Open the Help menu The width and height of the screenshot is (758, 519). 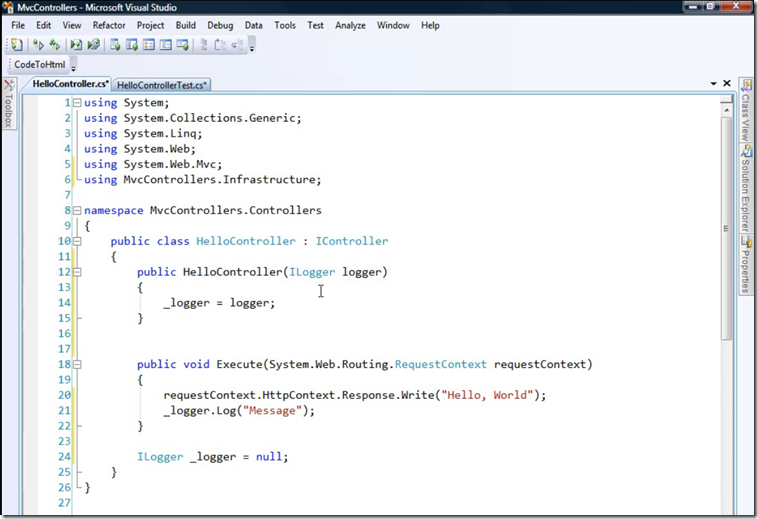pyautogui.click(x=430, y=25)
